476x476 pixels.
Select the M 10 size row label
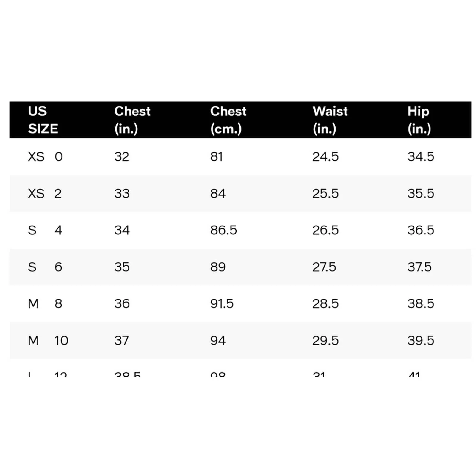(48, 340)
